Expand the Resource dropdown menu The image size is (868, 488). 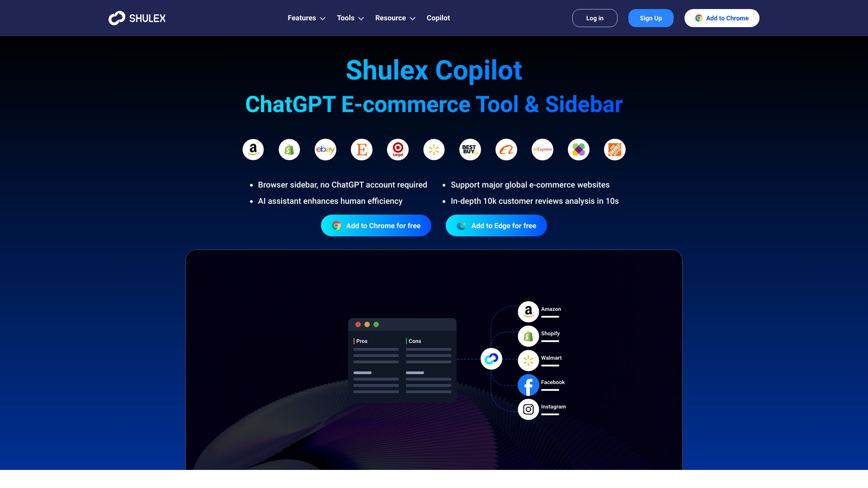[395, 18]
